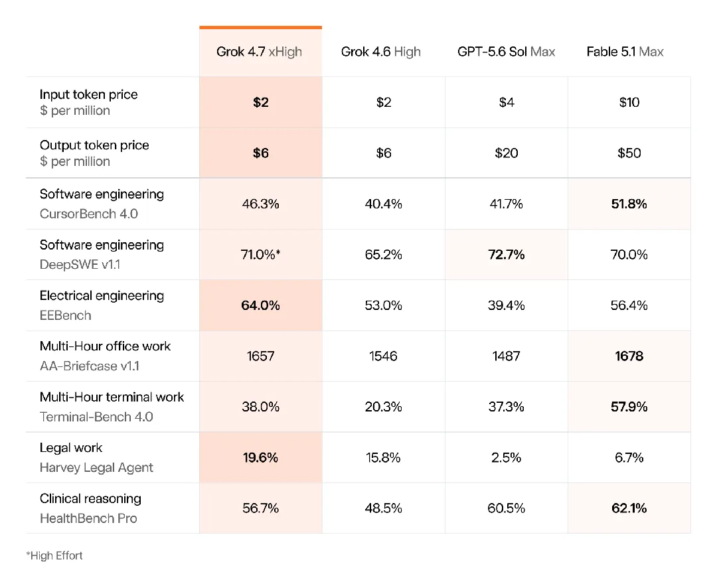
Task: Click the Harvey Legal Agent label
Action: [x=96, y=467]
